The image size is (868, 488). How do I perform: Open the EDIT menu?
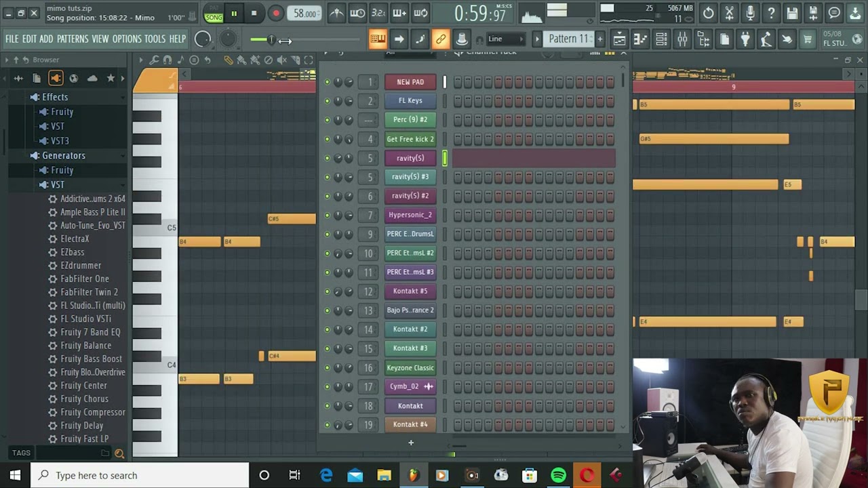coord(29,39)
